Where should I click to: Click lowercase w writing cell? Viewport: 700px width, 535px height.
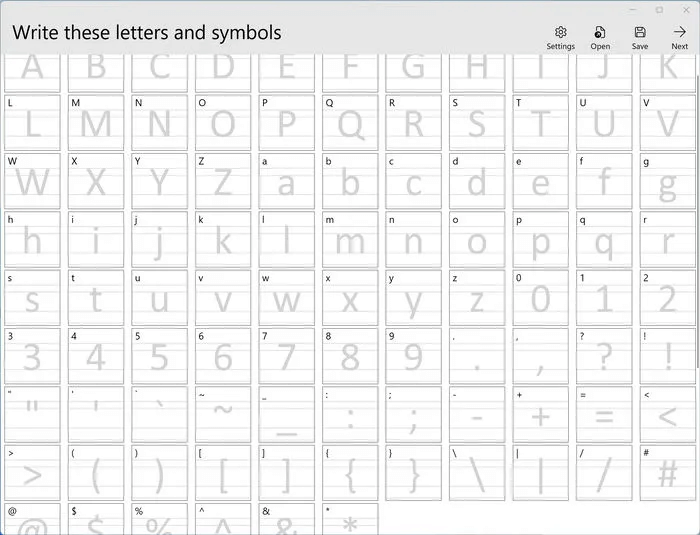click(x=287, y=297)
